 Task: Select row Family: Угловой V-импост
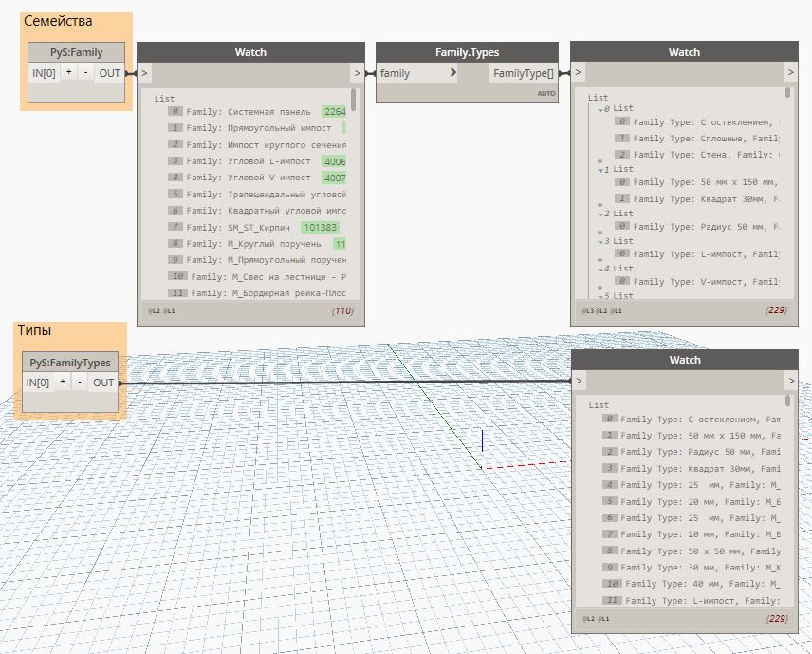pos(257,178)
